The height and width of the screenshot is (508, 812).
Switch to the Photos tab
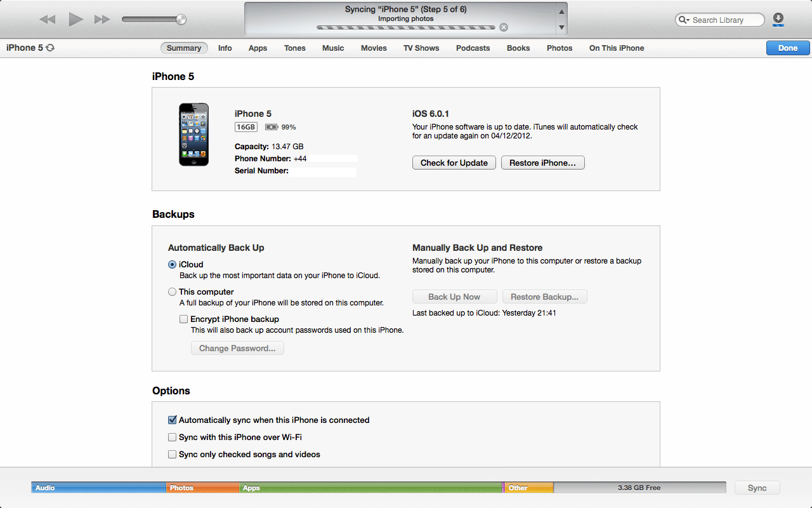click(560, 48)
